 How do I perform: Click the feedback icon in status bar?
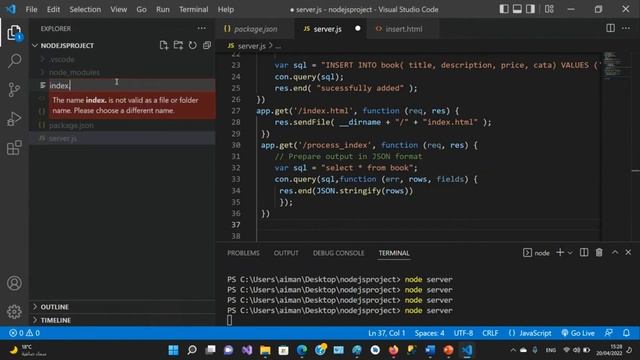608,333
